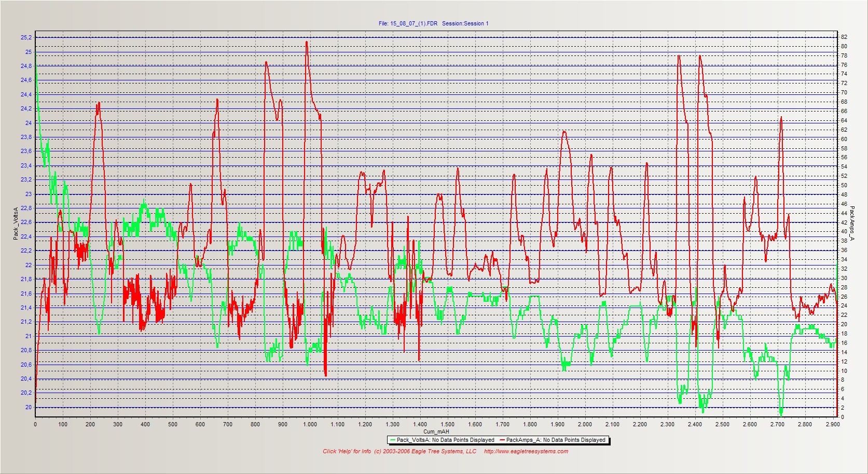Click the '24,2' label on the voltage axis
Screen dimensions: 868x474
(26, 108)
